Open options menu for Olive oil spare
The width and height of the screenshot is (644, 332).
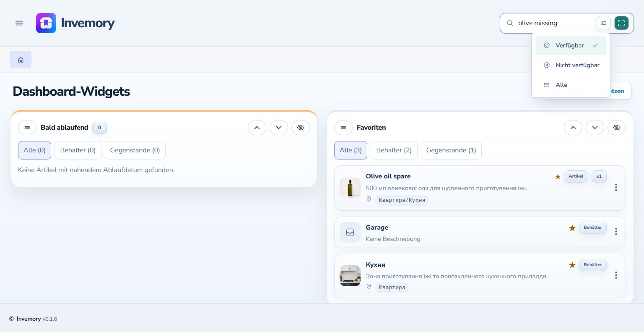(x=616, y=188)
